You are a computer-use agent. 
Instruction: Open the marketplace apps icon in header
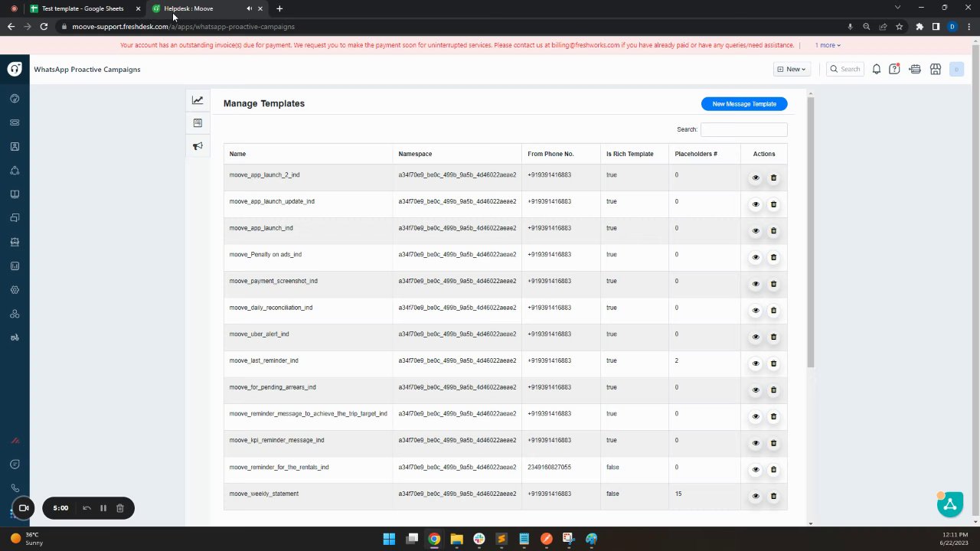pos(936,69)
